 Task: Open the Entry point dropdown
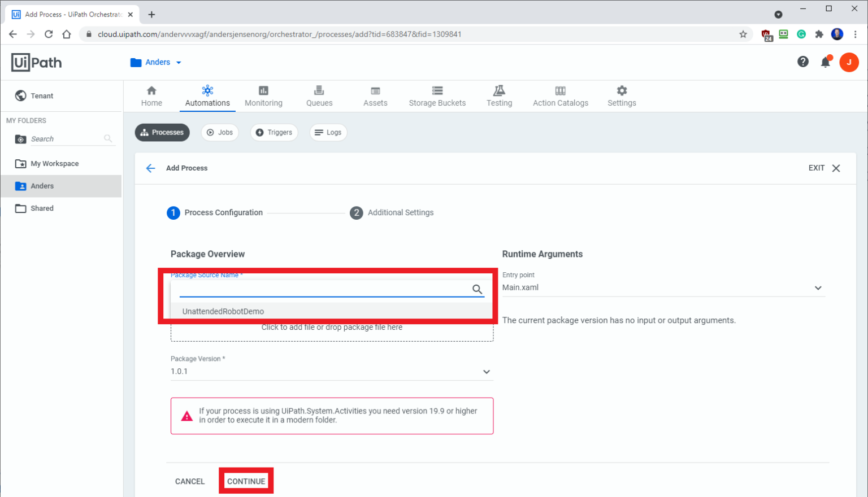818,287
